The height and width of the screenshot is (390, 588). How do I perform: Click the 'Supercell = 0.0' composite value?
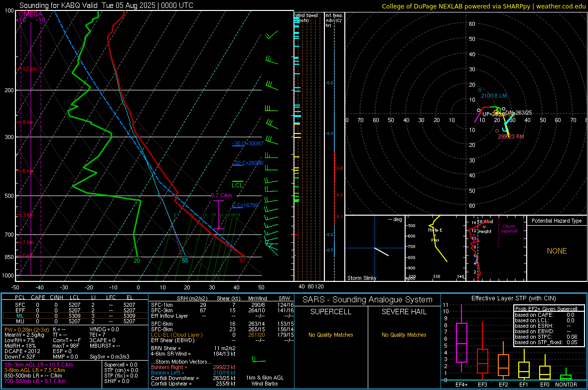pos(121,365)
